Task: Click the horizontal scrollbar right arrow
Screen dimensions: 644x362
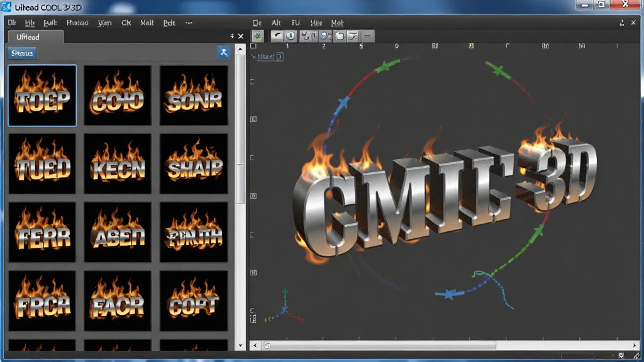Action: (x=635, y=345)
